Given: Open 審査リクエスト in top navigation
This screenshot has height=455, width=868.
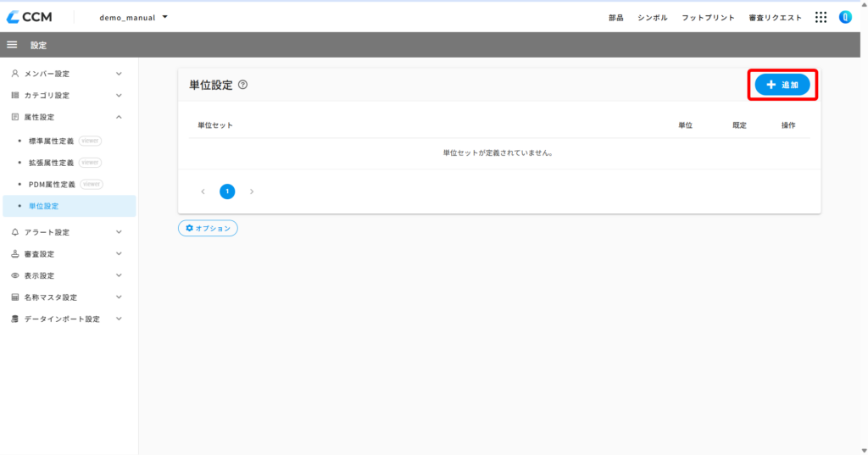Looking at the screenshot, I should [775, 18].
